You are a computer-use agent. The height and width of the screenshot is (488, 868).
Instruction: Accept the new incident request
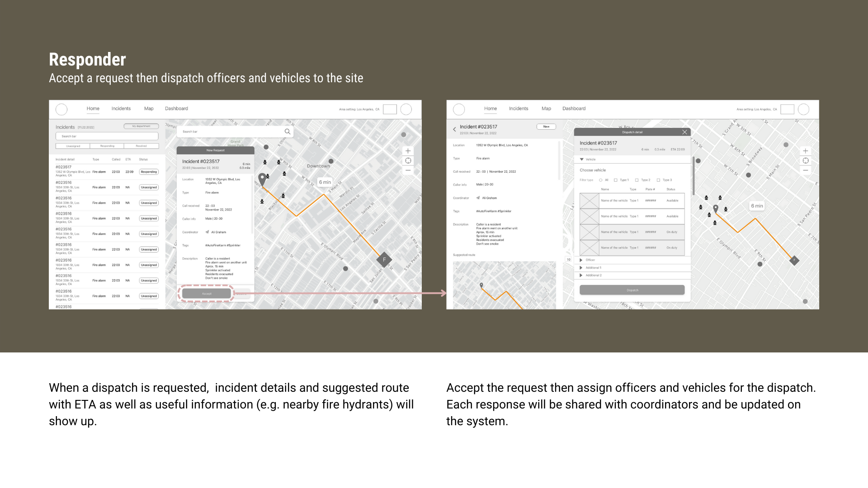pyautogui.click(x=207, y=294)
